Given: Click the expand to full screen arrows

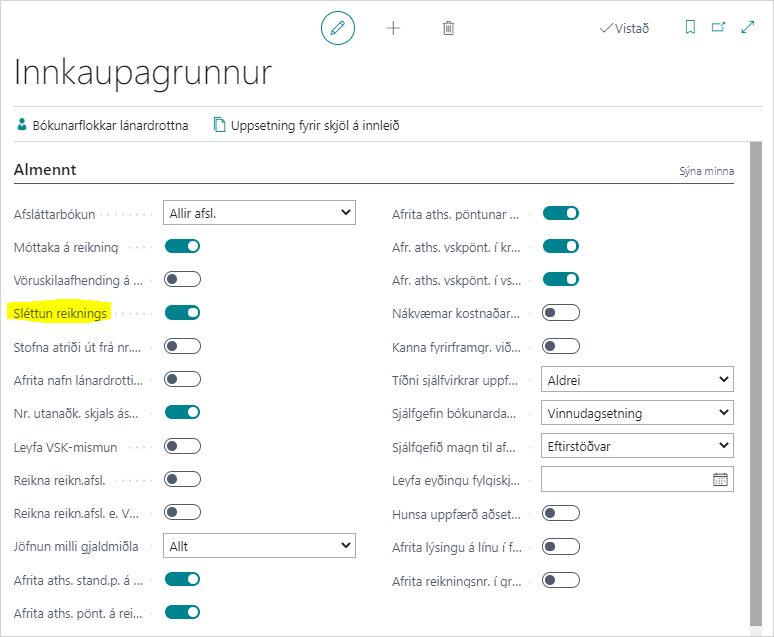Looking at the screenshot, I should pyautogui.click(x=747, y=28).
